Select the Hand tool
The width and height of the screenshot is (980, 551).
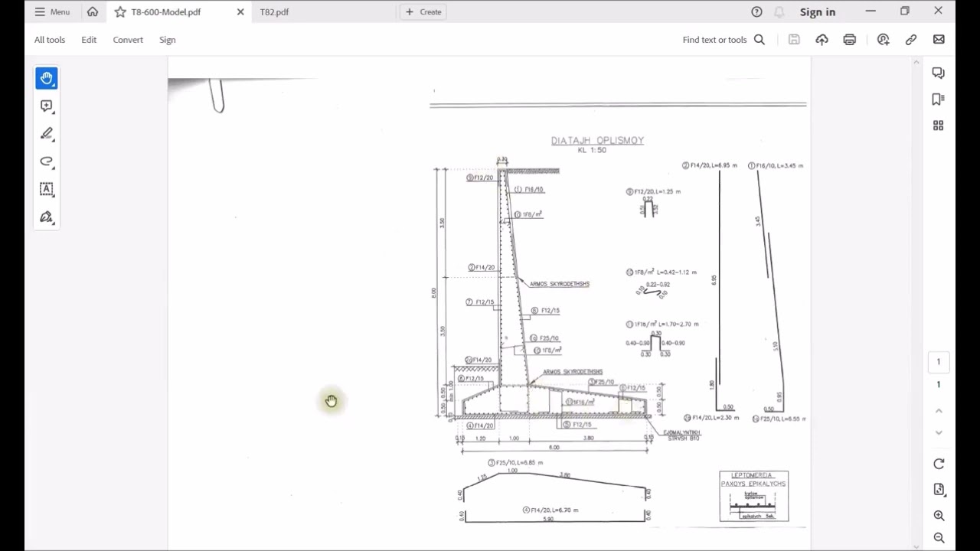tap(47, 78)
